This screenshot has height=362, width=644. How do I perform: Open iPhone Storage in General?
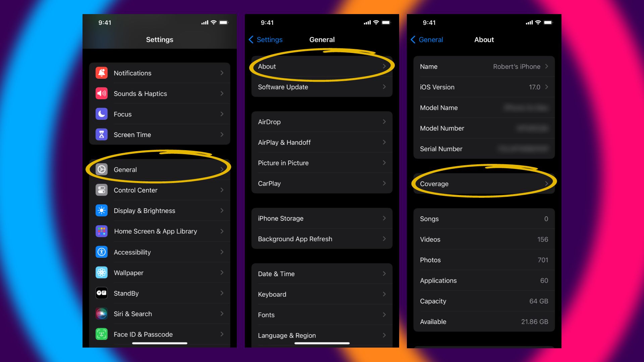pyautogui.click(x=322, y=218)
